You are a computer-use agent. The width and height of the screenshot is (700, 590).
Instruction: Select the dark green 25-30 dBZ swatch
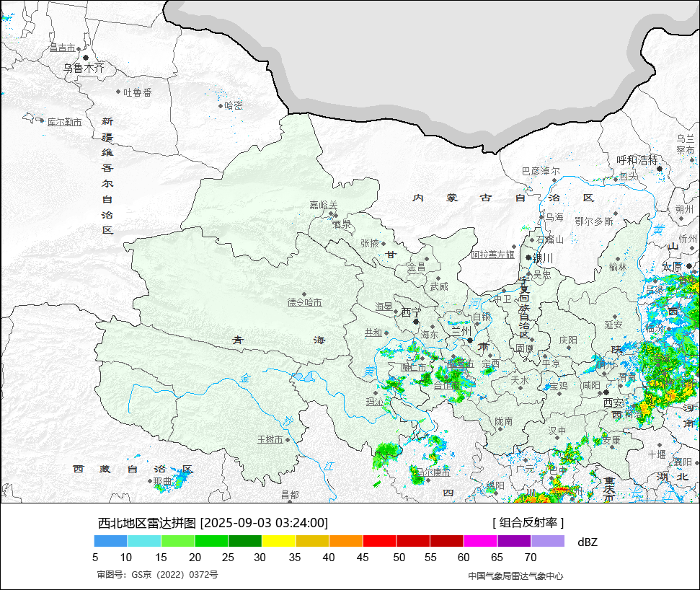pos(245,541)
